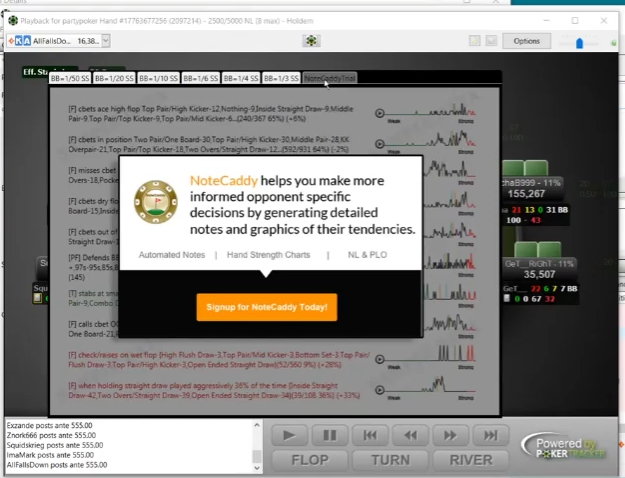The height and width of the screenshot is (478, 625).
Task: Click the Hand Strength Charts label
Action: pos(268,255)
